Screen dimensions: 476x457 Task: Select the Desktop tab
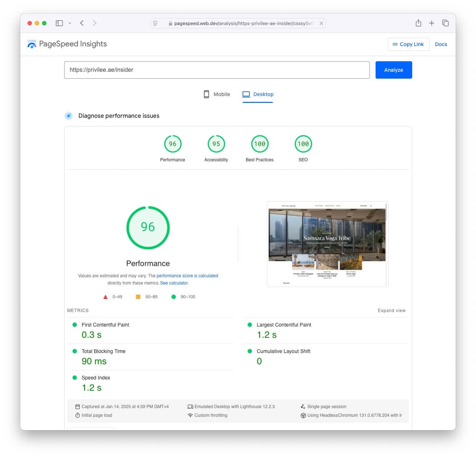(258, 94)
